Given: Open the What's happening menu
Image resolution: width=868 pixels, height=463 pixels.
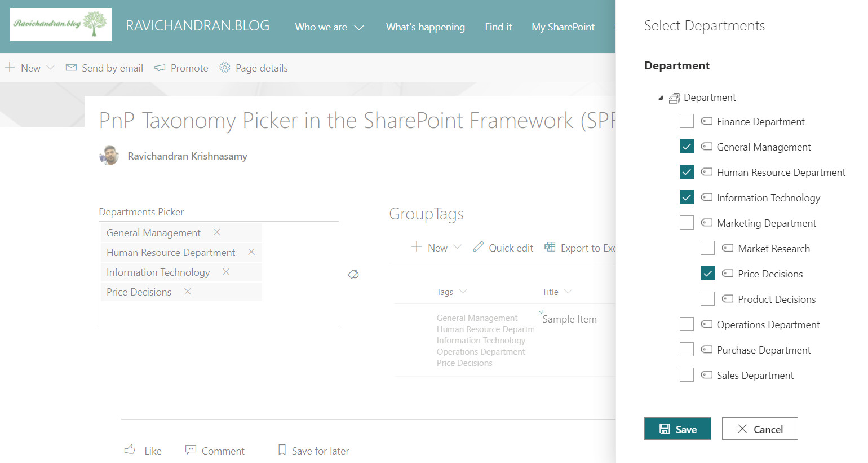Looking at the screenshot, I should (x=425, y=27).
